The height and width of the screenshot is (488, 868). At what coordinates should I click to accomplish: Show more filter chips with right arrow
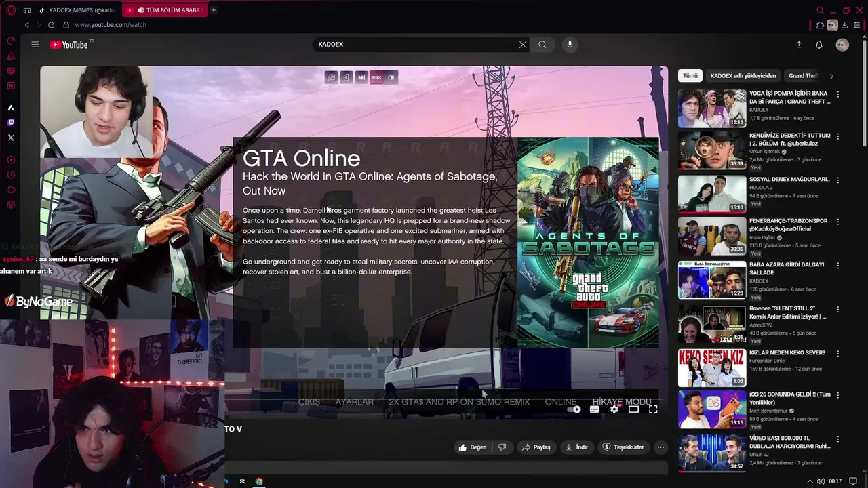(x=831, y=76)
